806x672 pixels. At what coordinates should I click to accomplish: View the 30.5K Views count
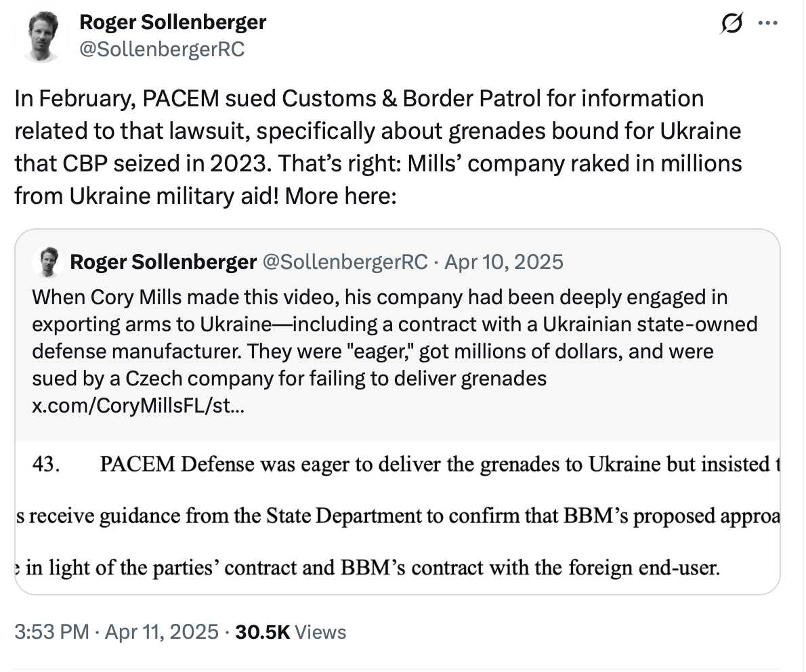(x=290, y=632)
